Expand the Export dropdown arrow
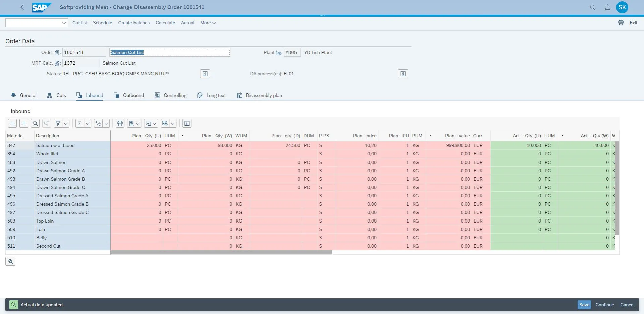644x314 pixels. tap(155, 123)
